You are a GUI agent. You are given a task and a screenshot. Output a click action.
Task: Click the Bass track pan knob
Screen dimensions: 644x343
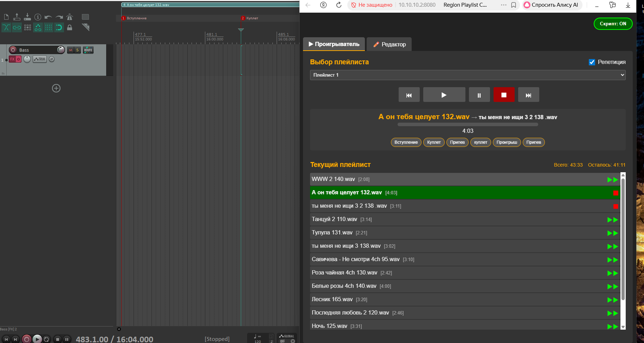pos(27,59)
